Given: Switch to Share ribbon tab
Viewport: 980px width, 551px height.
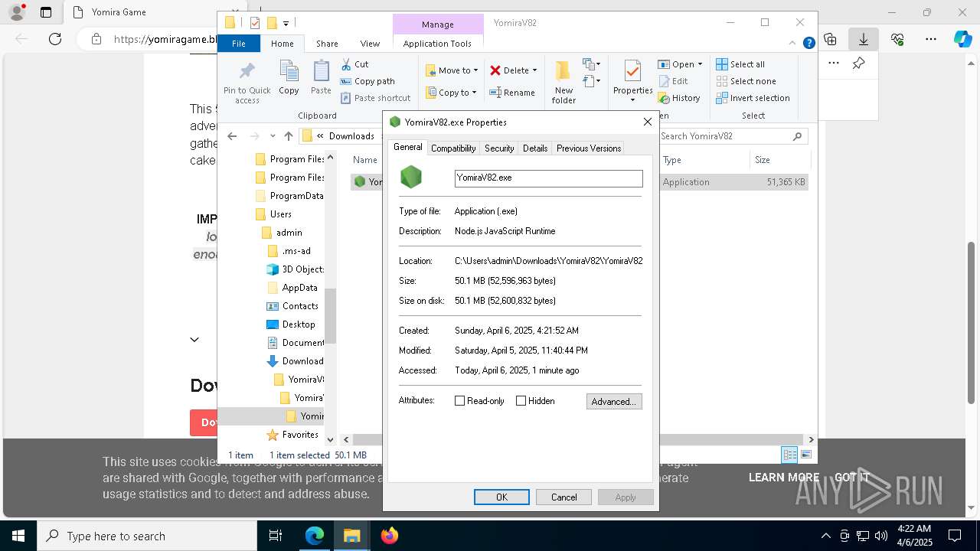Looking at the screenshot, I should click(327, 44).
